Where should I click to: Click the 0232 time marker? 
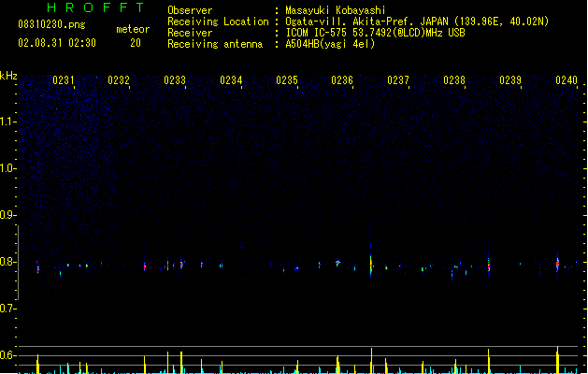[119, 80]
